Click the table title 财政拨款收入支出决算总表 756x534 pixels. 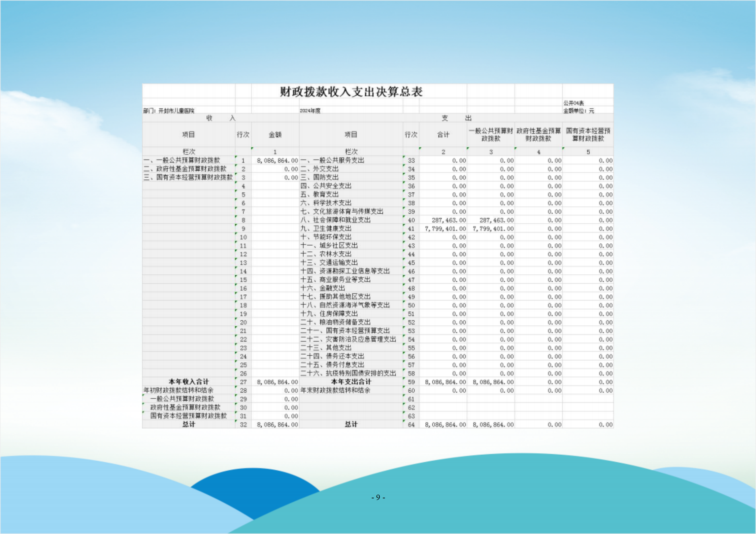351,92
